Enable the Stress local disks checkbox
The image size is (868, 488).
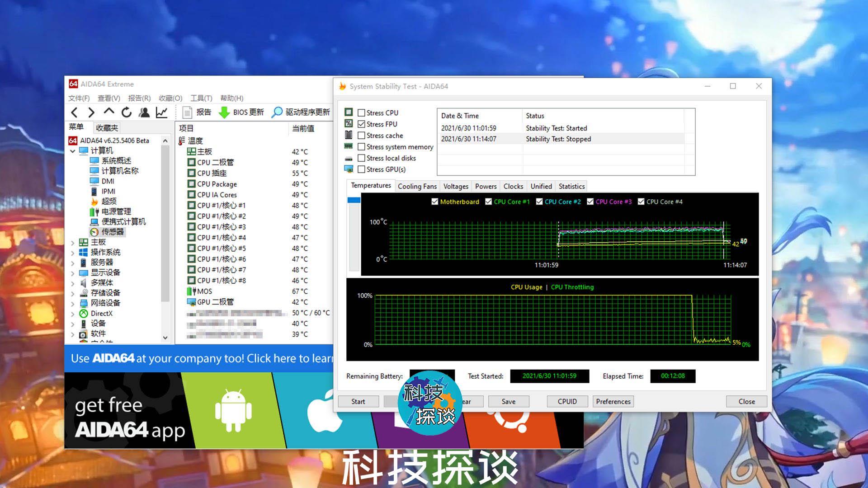(x=361, y=158)
